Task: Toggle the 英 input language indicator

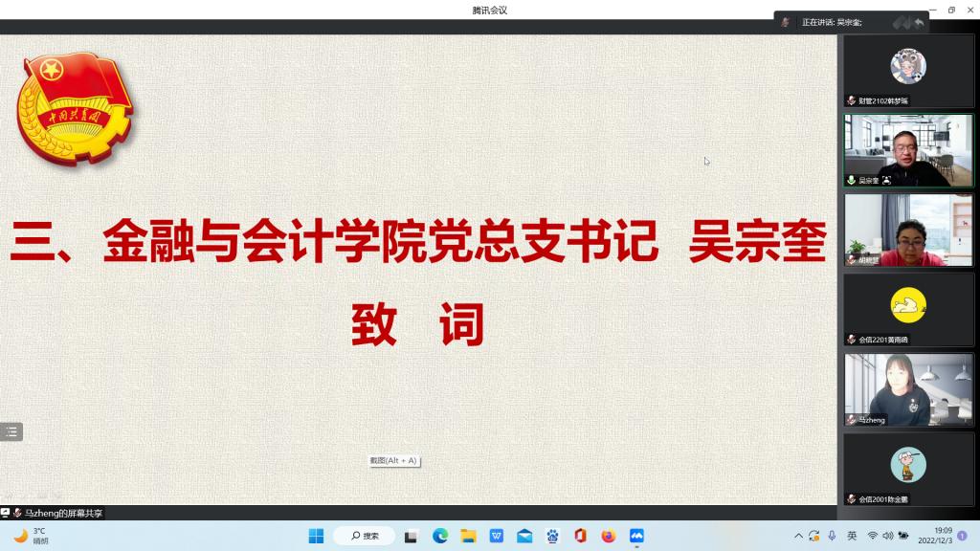Action: coord(852,536)
